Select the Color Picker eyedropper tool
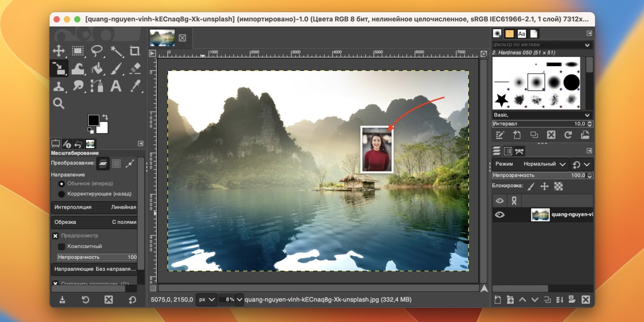Viewport: 644px width, 322px height. point(135,86)
